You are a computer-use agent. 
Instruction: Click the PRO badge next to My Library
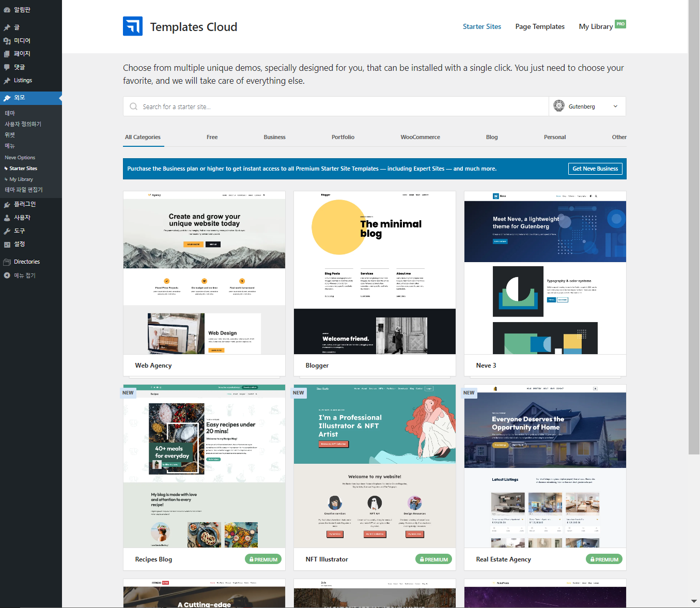point(620,24)
